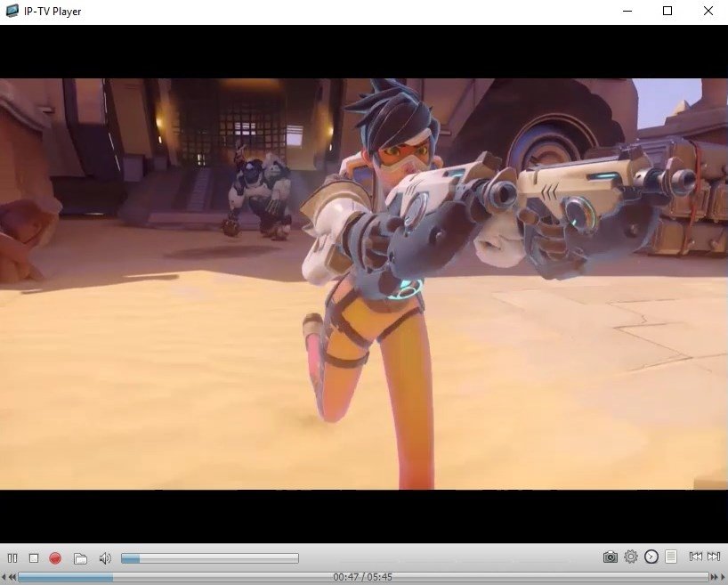The image size is (728, 585).
Task: Start recording with the red record button
Action: tap(55, 558)
